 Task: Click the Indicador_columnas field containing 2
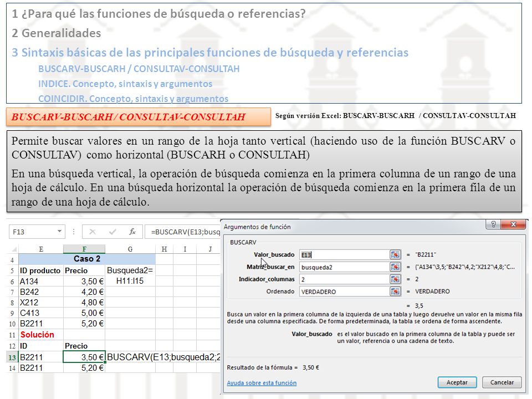click(344, 279)
